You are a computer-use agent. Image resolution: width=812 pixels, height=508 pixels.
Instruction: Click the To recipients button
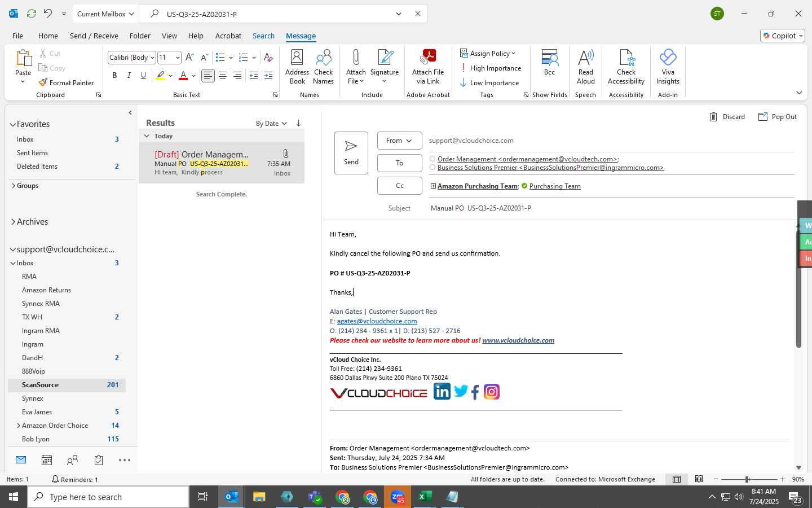pyautogui.click(x=399, y=163)
